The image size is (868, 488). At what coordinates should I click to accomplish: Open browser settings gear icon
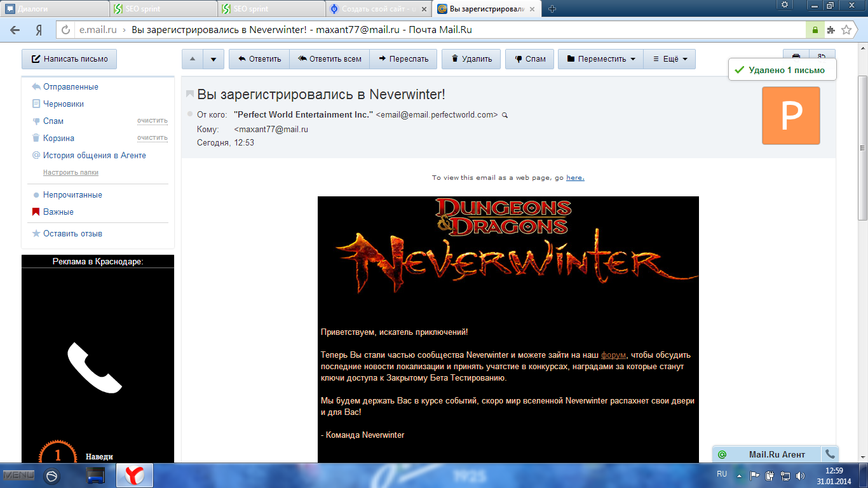point(785,5)
